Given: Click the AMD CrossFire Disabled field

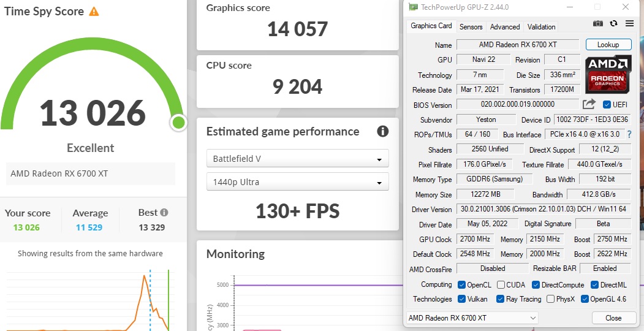Looking at the screenshot, I should tap(493, 268).
